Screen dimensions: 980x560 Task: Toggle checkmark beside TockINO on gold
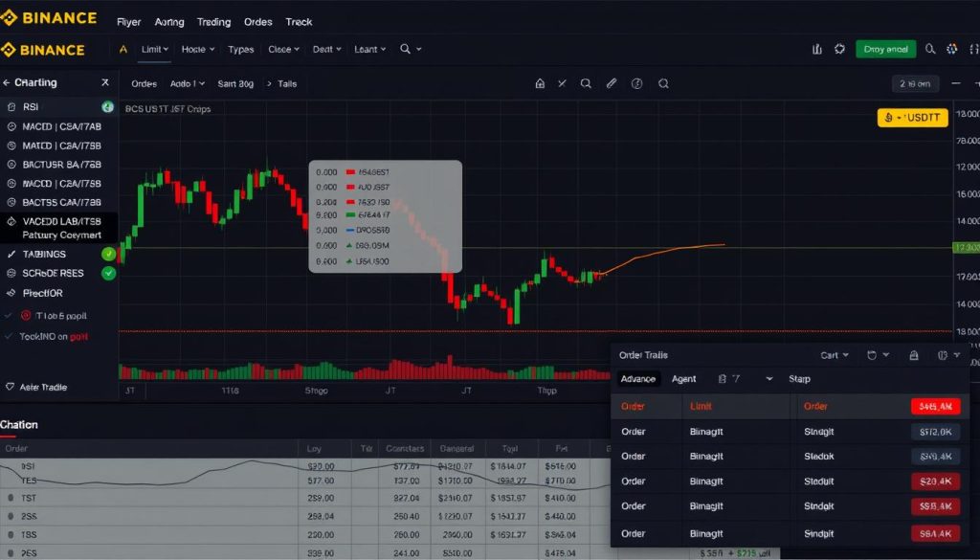8,336
